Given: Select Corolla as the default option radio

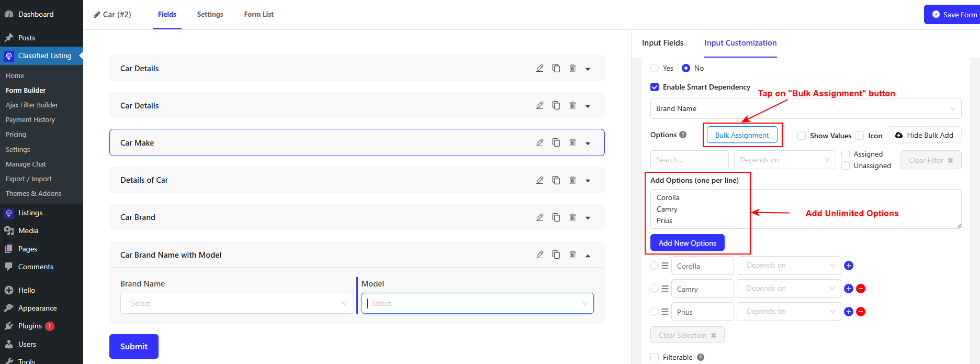Looking at the screenshot, I should (655, 266).
